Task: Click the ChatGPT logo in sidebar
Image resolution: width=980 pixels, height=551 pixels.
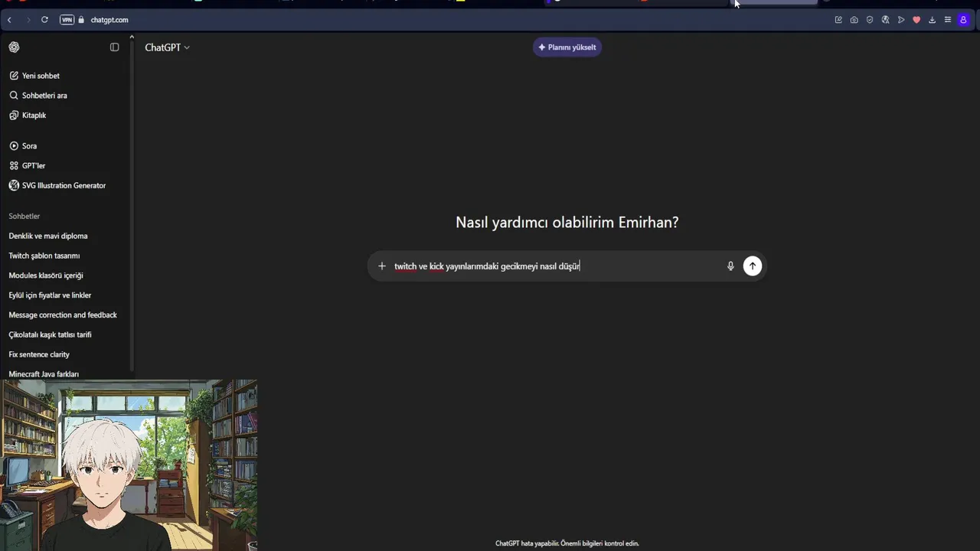Action: (x=14, y=47)
